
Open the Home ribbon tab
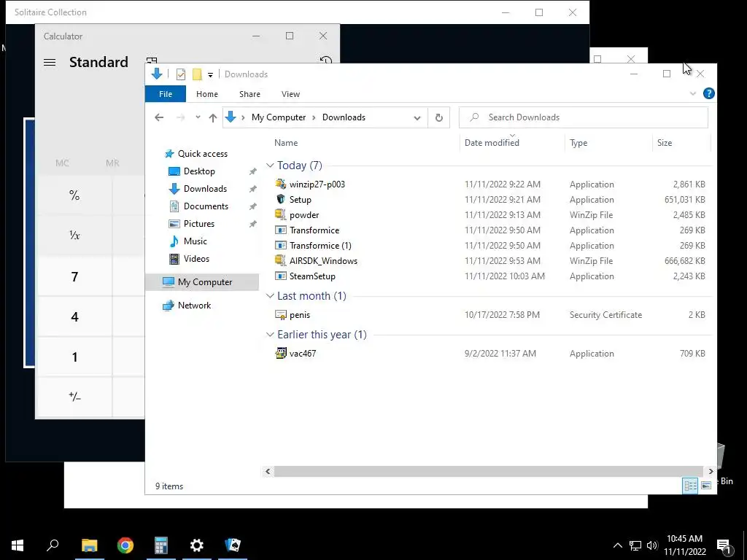(206, 94)
